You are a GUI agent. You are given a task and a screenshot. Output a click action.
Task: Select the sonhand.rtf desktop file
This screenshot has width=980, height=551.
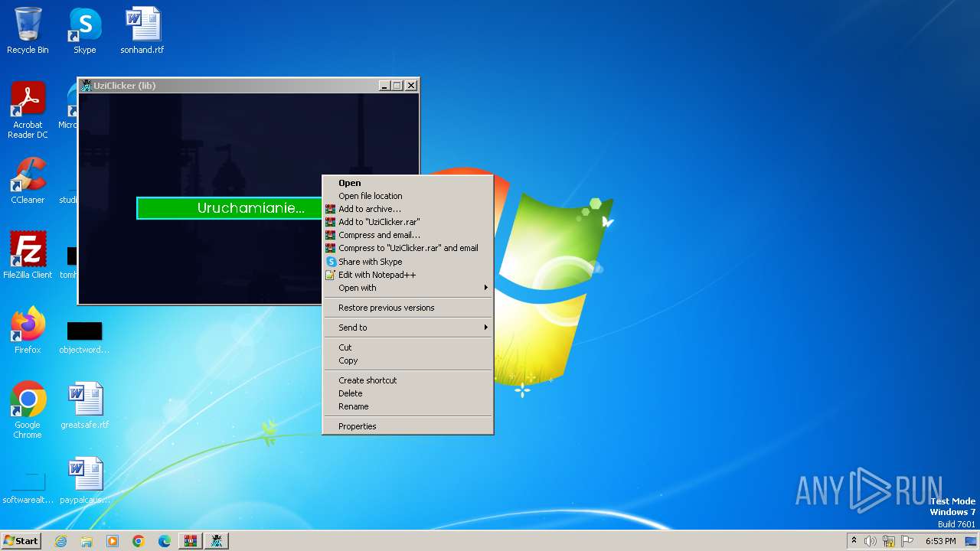coord(142,31)
